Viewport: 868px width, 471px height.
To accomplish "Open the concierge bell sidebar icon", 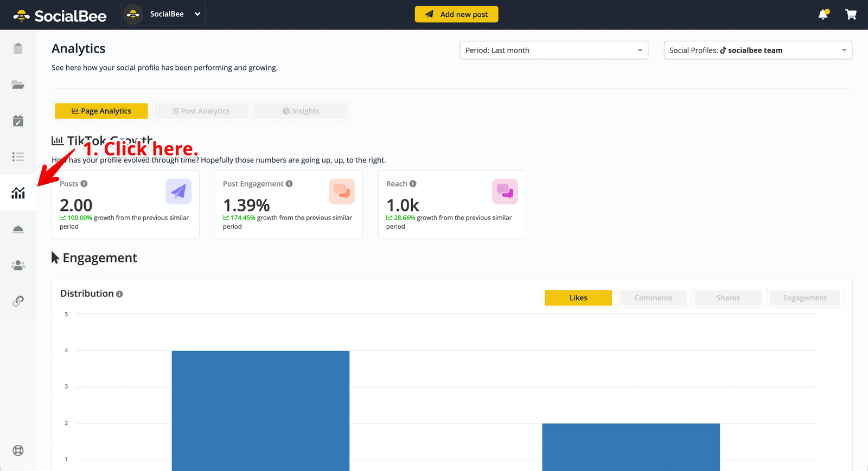I will tap(18, 229).
